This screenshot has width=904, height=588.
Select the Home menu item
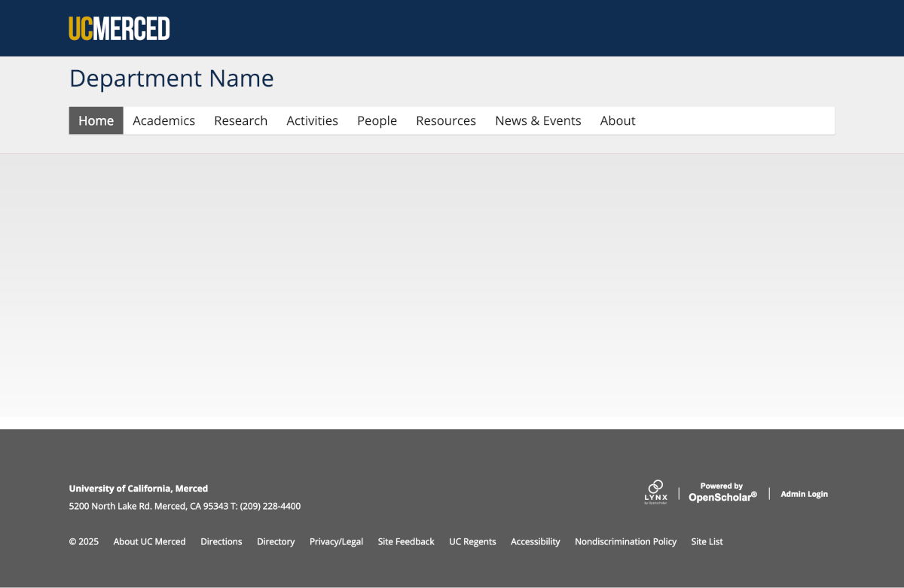pyautogui.click(x=96, y=120)
